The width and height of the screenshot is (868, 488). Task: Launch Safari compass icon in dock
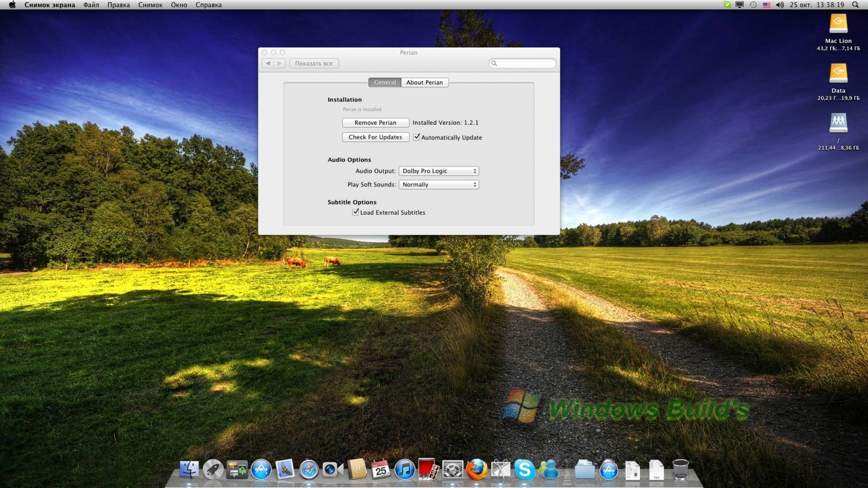point(309,470)
